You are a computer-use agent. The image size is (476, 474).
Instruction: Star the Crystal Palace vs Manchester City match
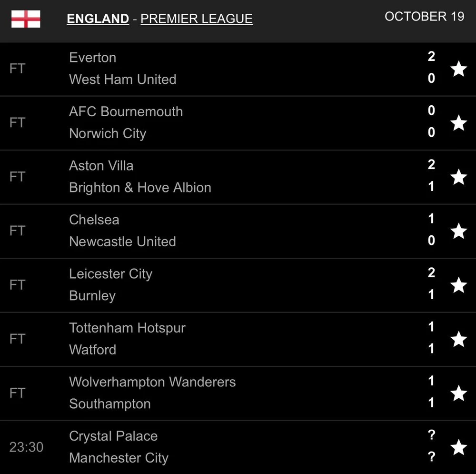click(458, 447)
